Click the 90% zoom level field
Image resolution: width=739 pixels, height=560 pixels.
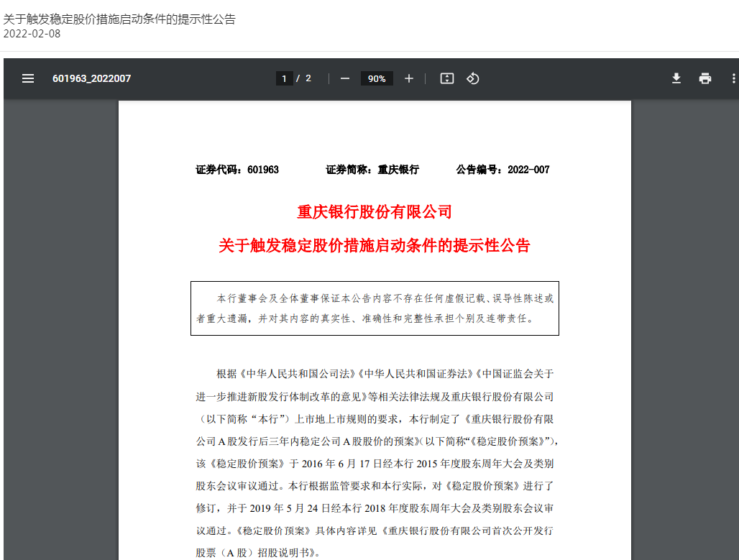click(x=377, y=78)
